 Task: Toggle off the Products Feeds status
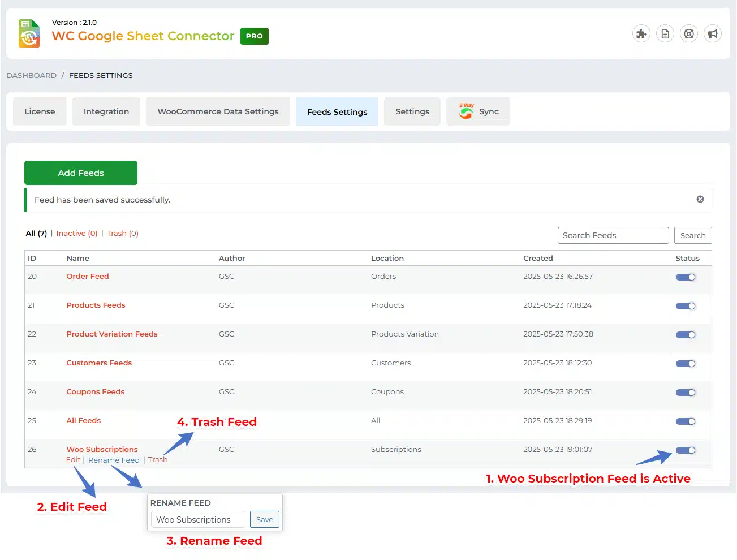(x=686, y=306)
